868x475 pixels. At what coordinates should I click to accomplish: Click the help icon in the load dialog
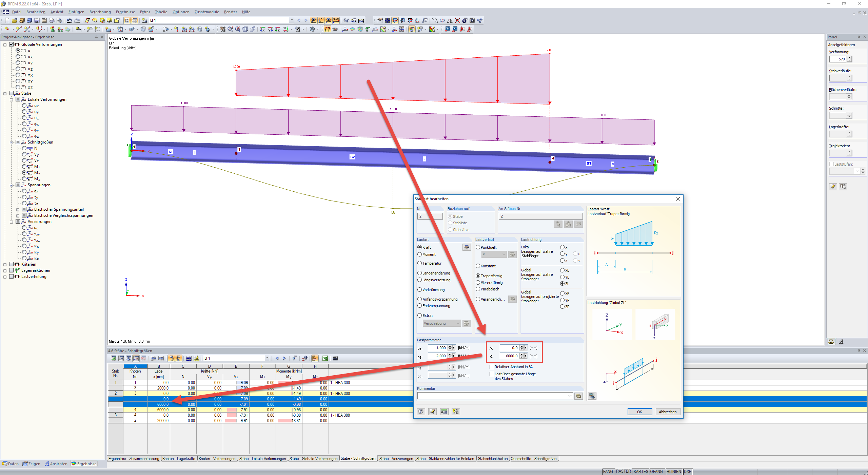point(421,412)
